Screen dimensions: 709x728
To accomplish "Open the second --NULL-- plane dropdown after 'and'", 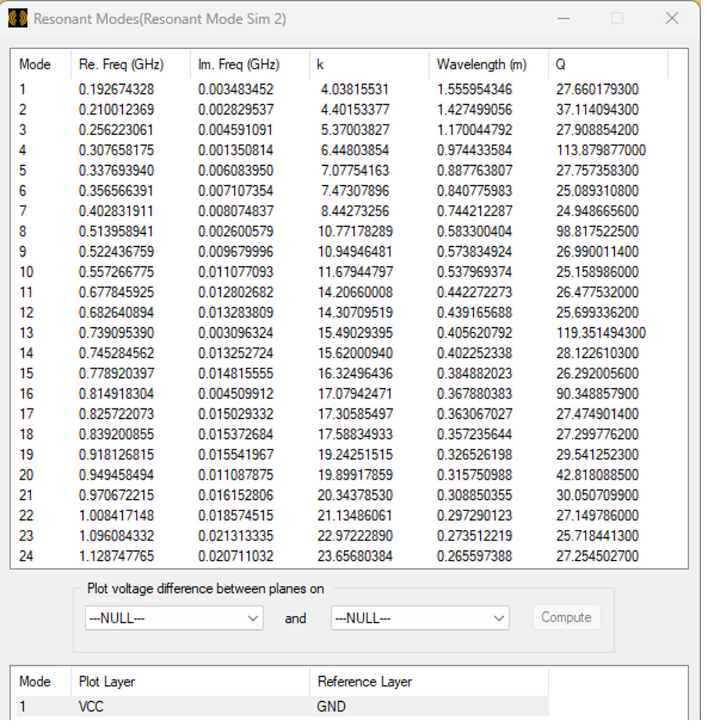I will [x=420, y=618].
